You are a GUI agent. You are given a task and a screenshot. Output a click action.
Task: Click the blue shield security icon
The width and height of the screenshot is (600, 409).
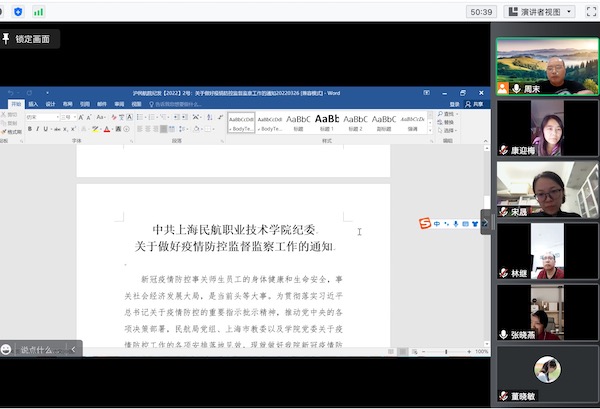coord(18,12)
